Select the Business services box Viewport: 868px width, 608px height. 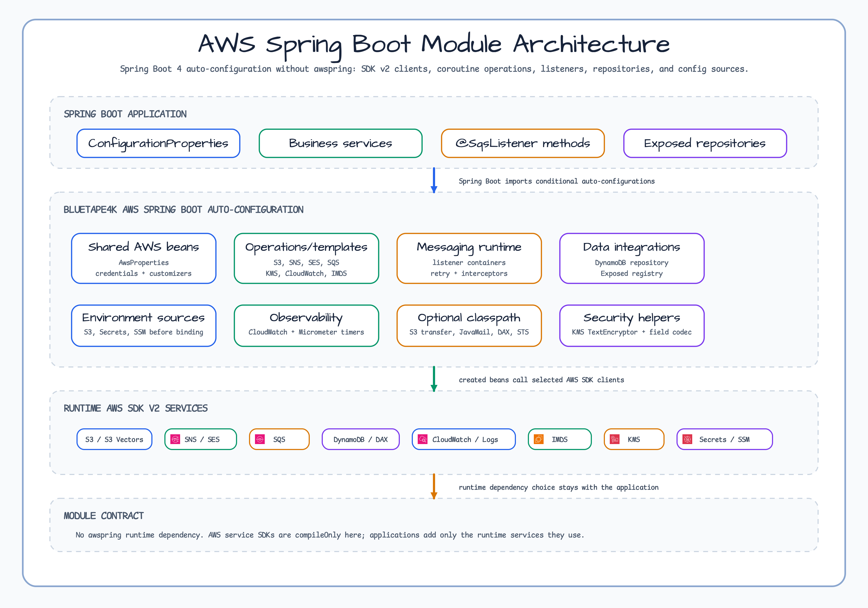click(341, 143)
